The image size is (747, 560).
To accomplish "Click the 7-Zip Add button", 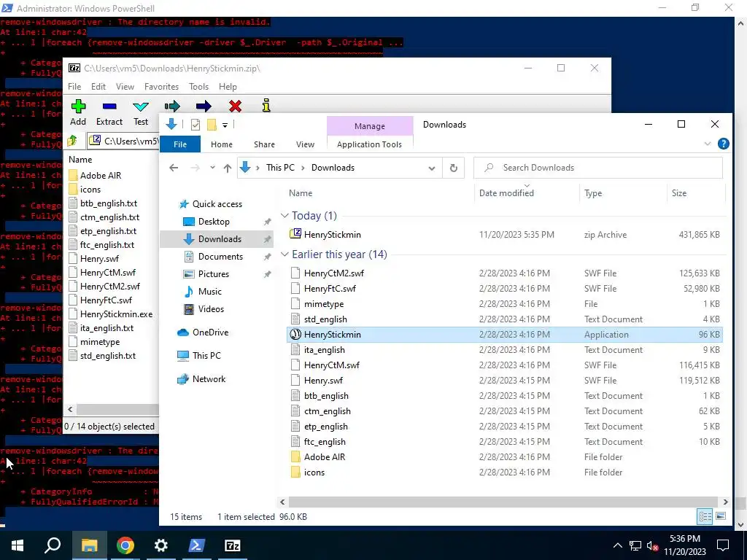I will point(78,113).
